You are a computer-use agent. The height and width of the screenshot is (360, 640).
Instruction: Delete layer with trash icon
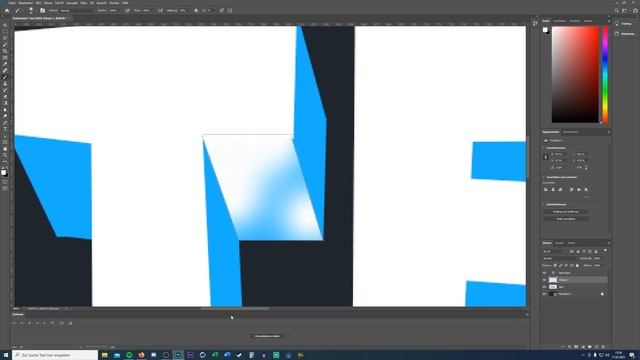tap(603, 347)
